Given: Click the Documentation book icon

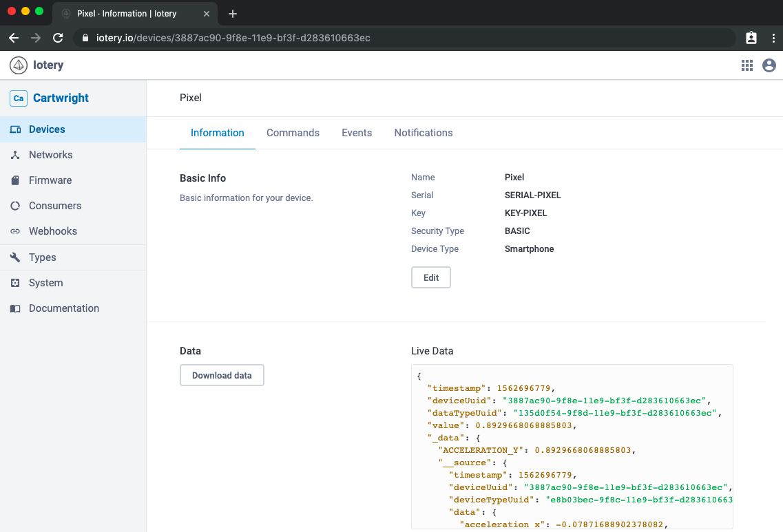Looking at the screenshot, I should coord(15,308).
